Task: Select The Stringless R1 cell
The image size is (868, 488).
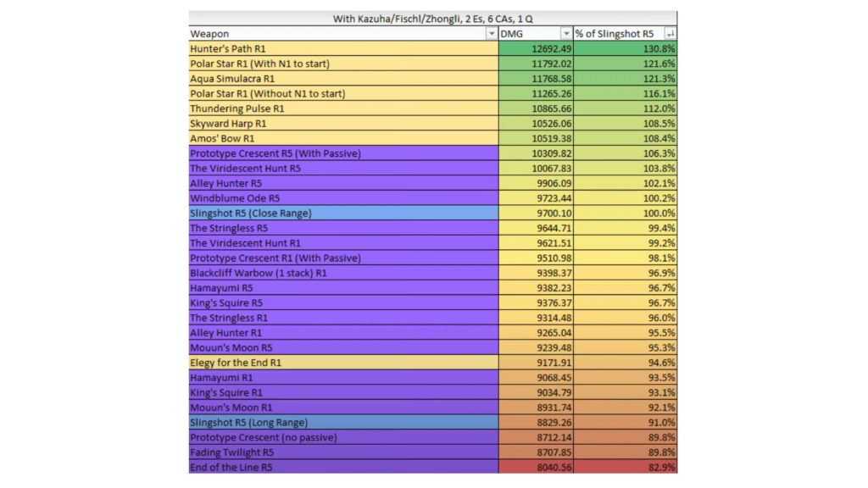Action: [x=343, y=318]
